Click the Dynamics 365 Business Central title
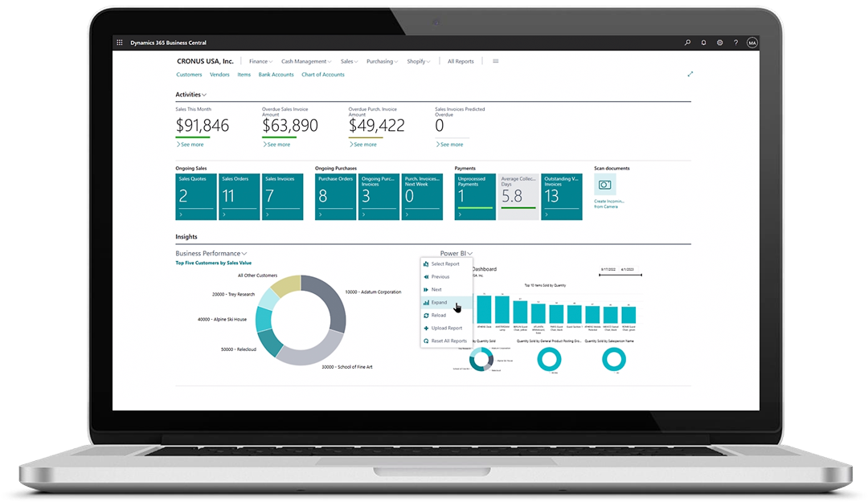The image size is (868, 502). pyautogui.click(x=168, y=43)
